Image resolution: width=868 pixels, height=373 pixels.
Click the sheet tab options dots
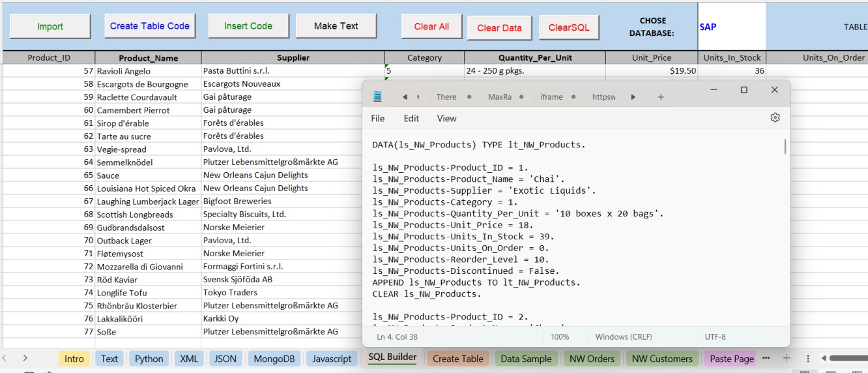(x=808, y=358)
